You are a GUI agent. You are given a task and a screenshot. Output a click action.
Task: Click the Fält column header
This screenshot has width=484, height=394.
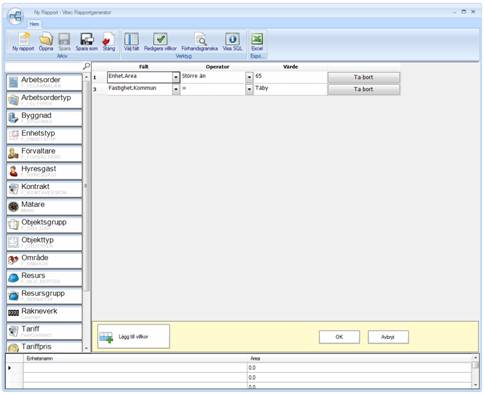tap(144, 67)
